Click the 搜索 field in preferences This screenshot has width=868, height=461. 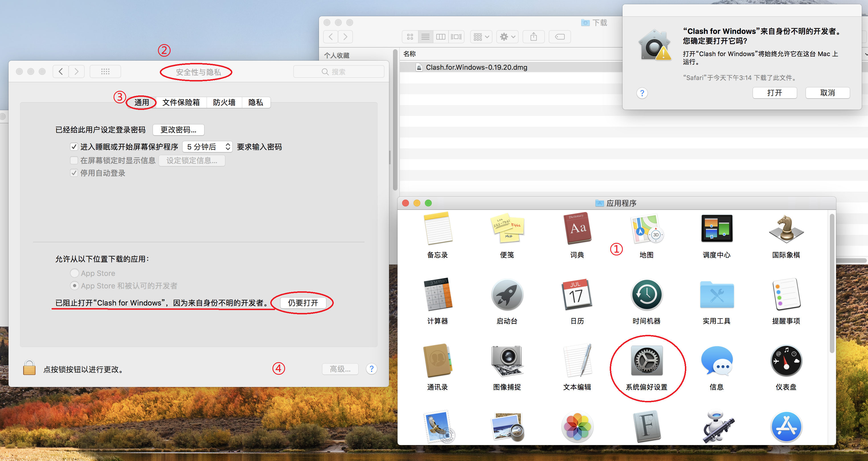pos(339,71)
